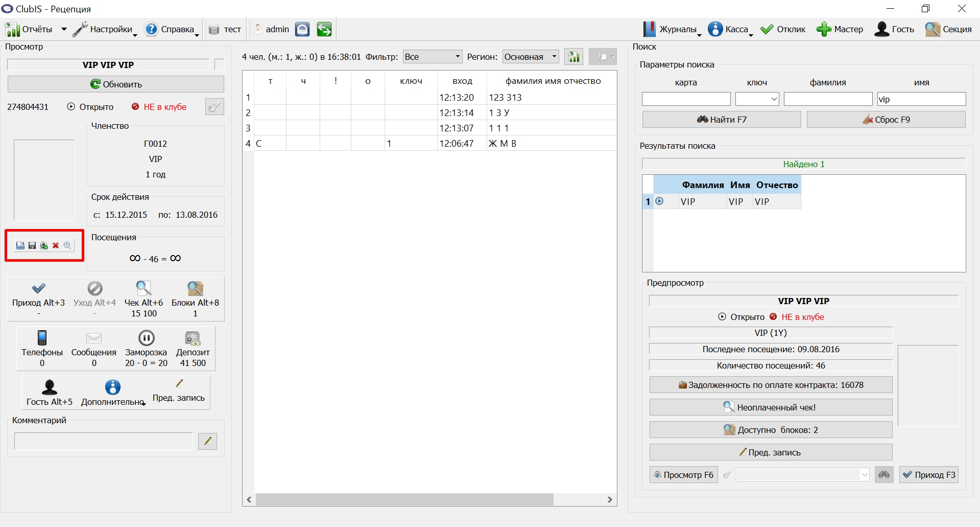Click Неоплаченный чек! button
The image size is (980, 527).
click(x=771, y=407)
